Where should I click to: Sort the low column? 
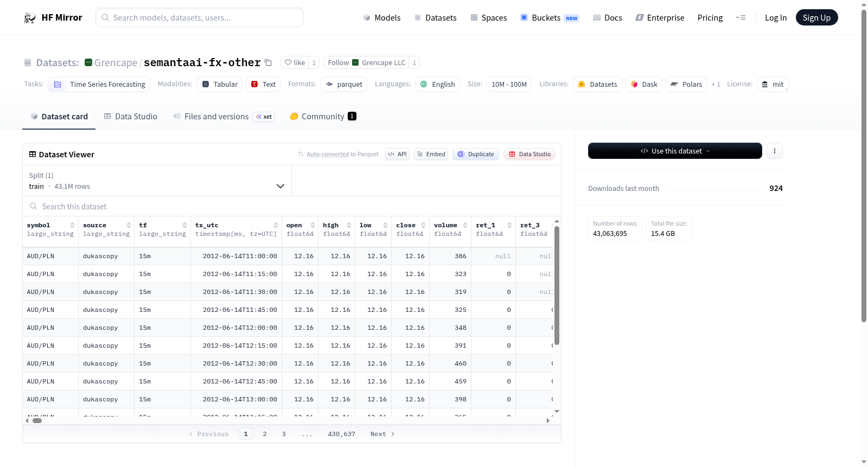pos(385,225)
